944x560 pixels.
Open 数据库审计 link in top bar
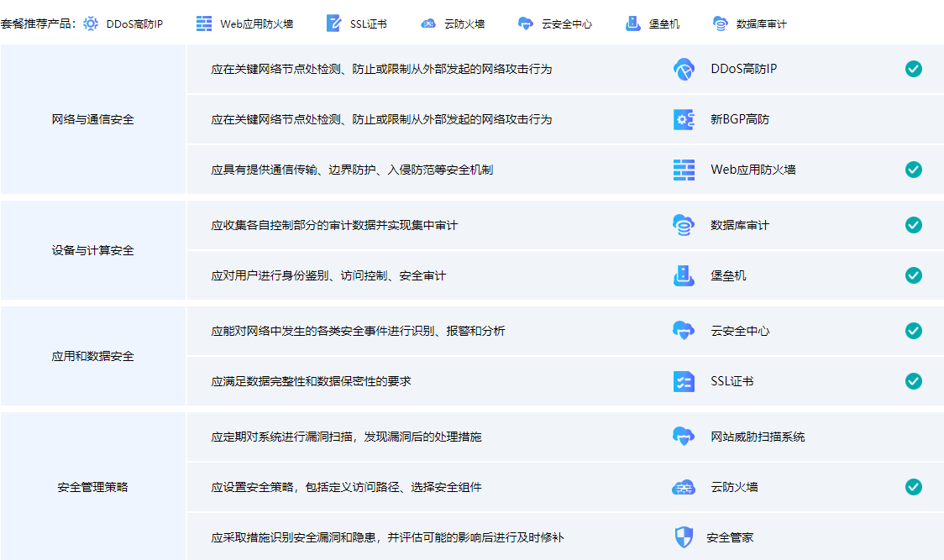(x=761, y=24)
